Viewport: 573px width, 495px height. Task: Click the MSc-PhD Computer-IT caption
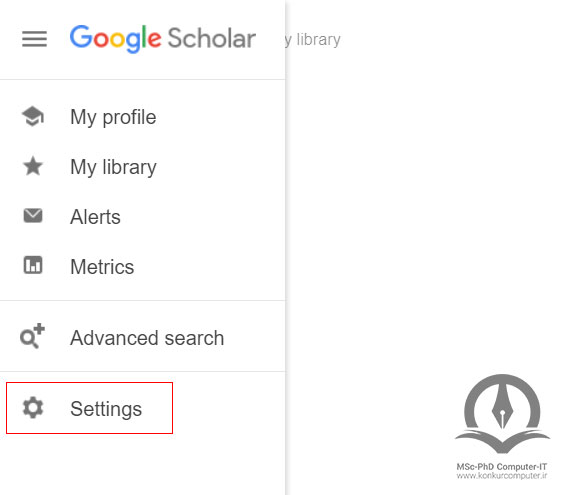click(502, 467)
